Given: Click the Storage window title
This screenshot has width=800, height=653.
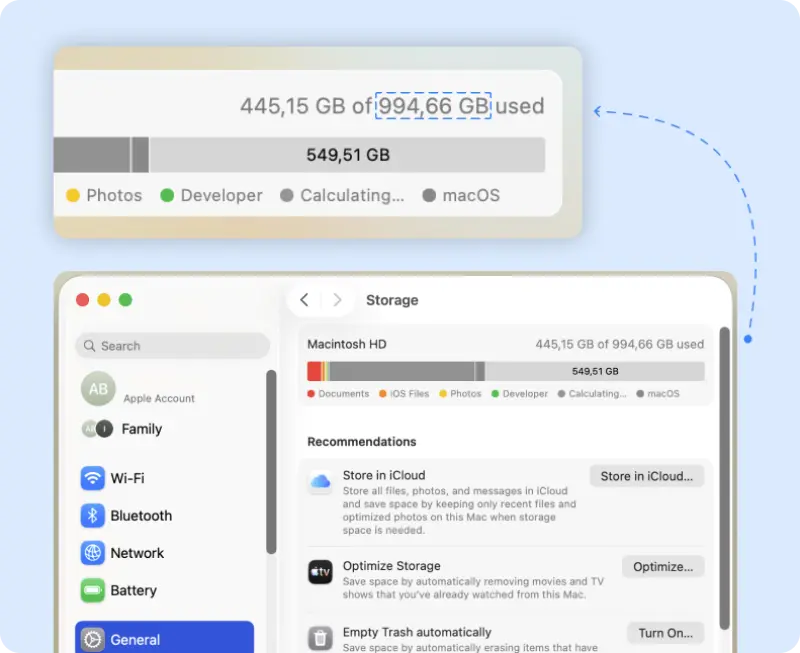Looking at the screenshot, I should (392, 300).
